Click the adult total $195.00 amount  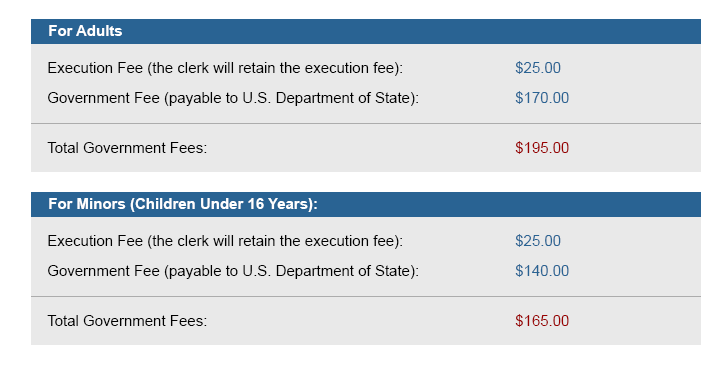point(542,148)
